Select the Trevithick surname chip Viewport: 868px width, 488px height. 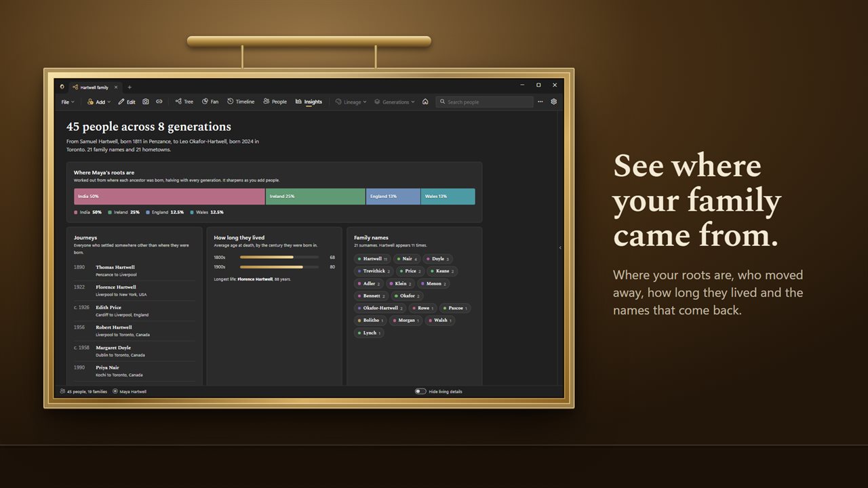coord(374,271)
